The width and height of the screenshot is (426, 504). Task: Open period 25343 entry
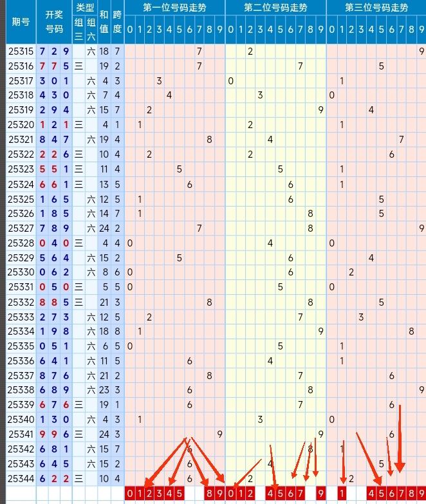tap(21, 464)
